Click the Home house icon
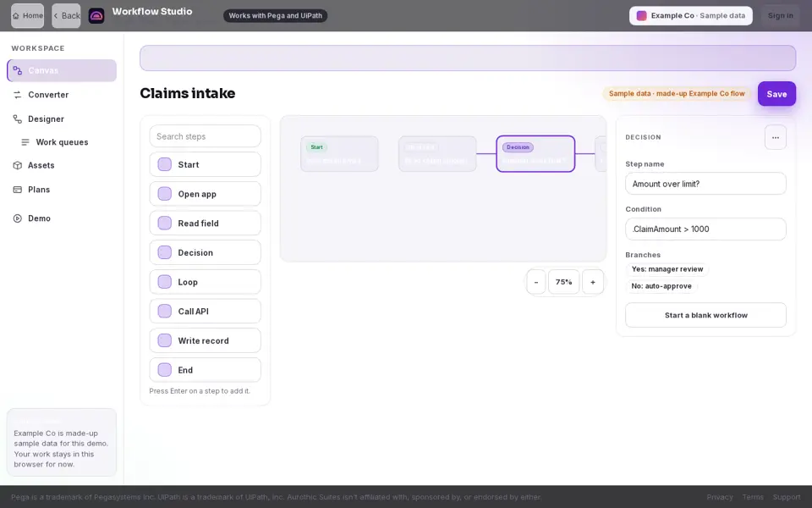Screen dimensions: 812x508 tap(15, 15)
